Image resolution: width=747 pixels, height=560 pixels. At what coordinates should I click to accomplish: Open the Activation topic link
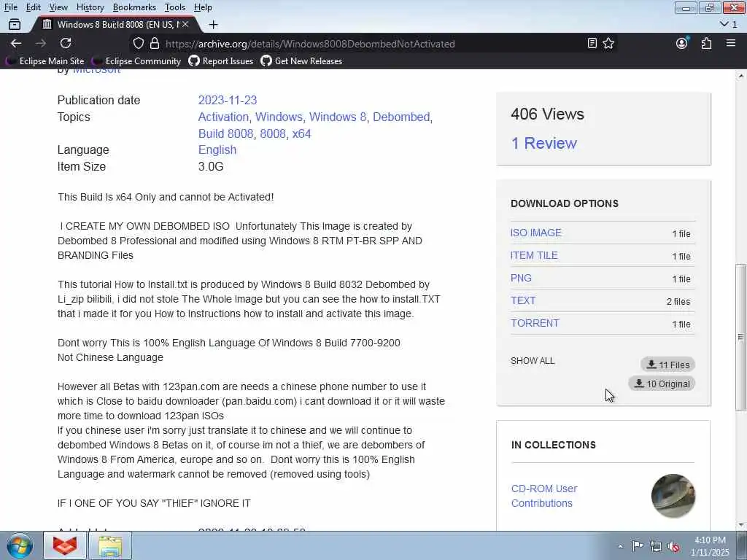click(x=223, y=117)
